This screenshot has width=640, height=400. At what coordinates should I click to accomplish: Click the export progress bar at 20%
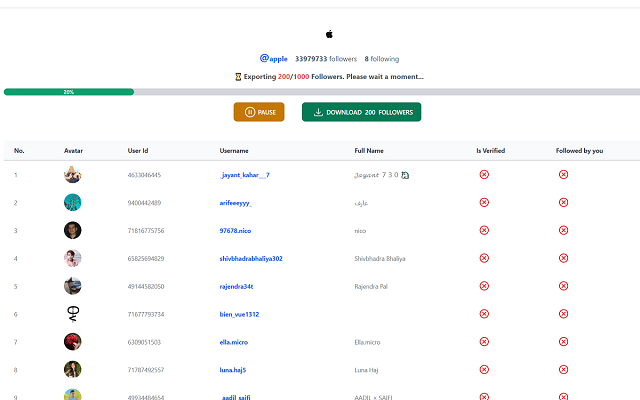[69, 92]
